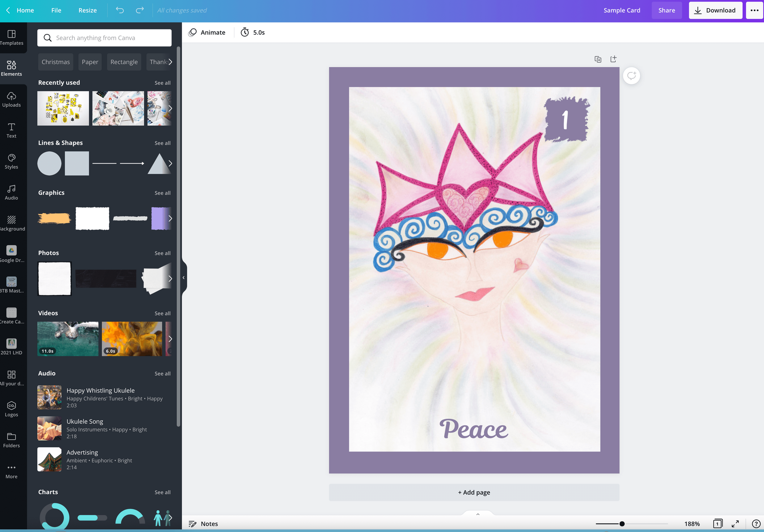Click the Audio sidebar icon
Screen dimensions: 764x532
(x=11, y=192)
